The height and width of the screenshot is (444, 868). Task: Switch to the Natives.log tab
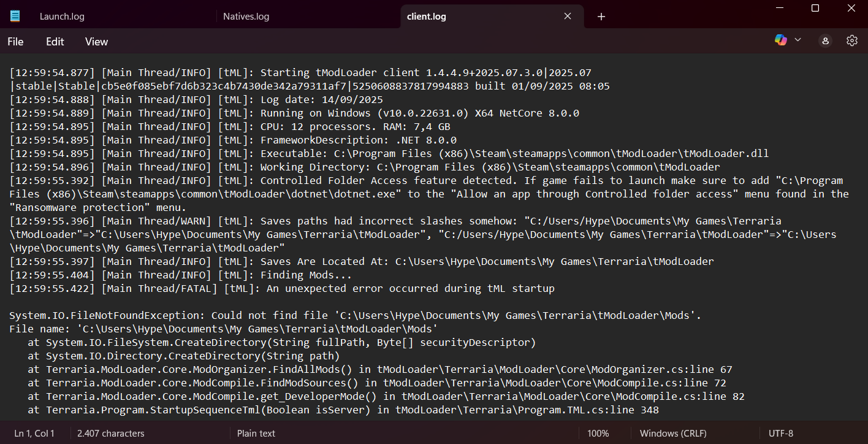click(246, 17)
